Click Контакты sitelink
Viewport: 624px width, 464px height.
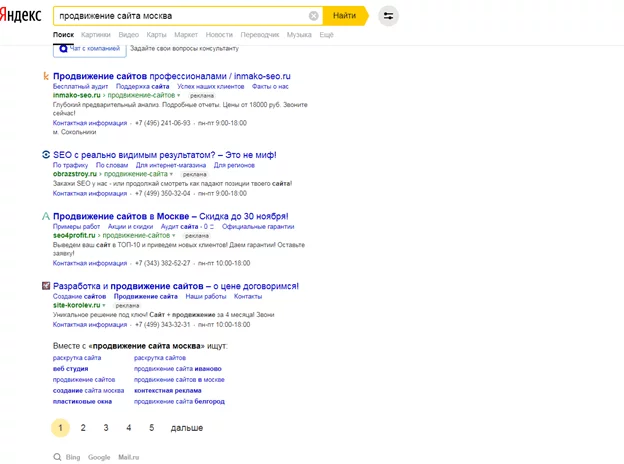pos(248,296)
